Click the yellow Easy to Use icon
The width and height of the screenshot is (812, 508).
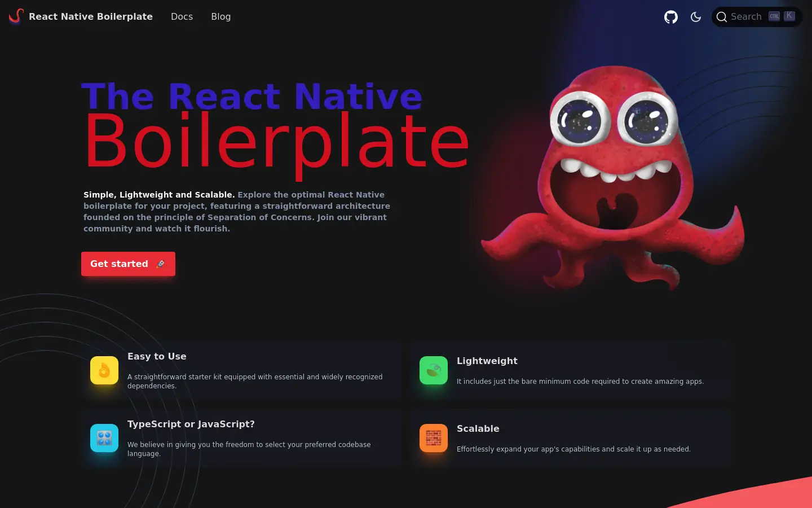coord(104,370)
